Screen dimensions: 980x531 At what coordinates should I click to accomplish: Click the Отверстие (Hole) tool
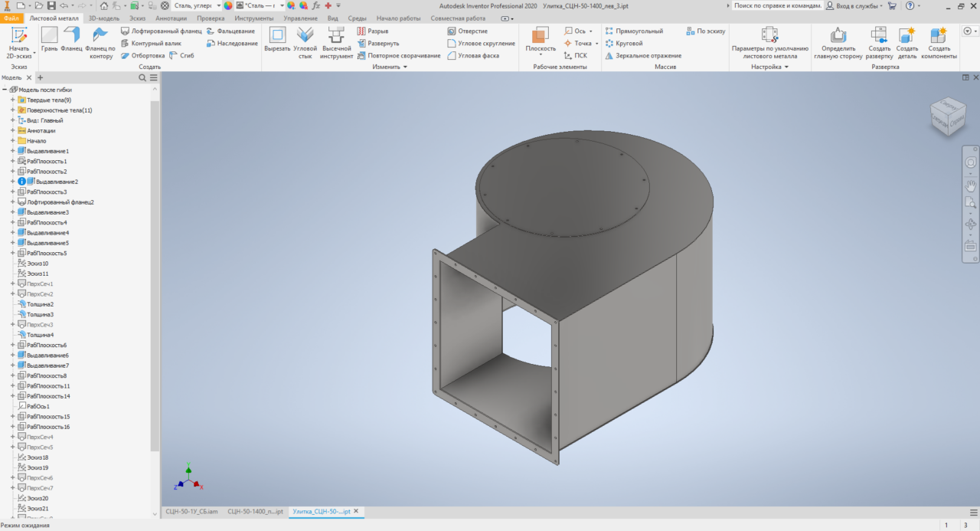coord(467,31)
